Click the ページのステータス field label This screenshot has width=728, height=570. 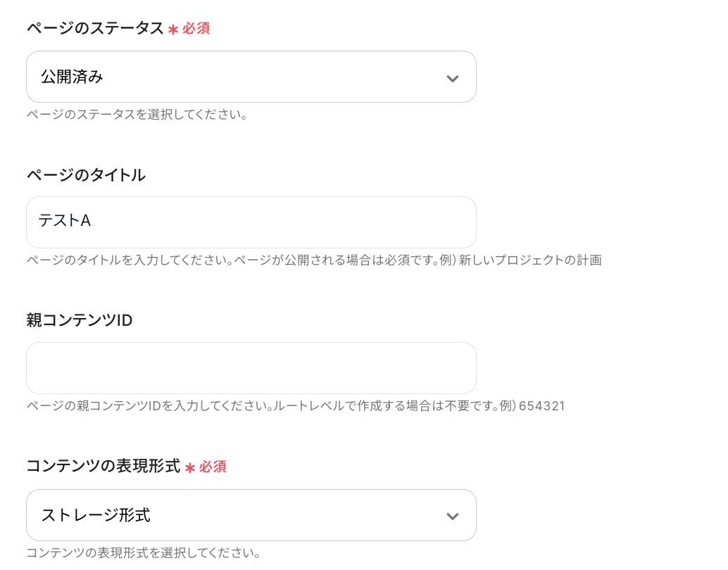95,28
